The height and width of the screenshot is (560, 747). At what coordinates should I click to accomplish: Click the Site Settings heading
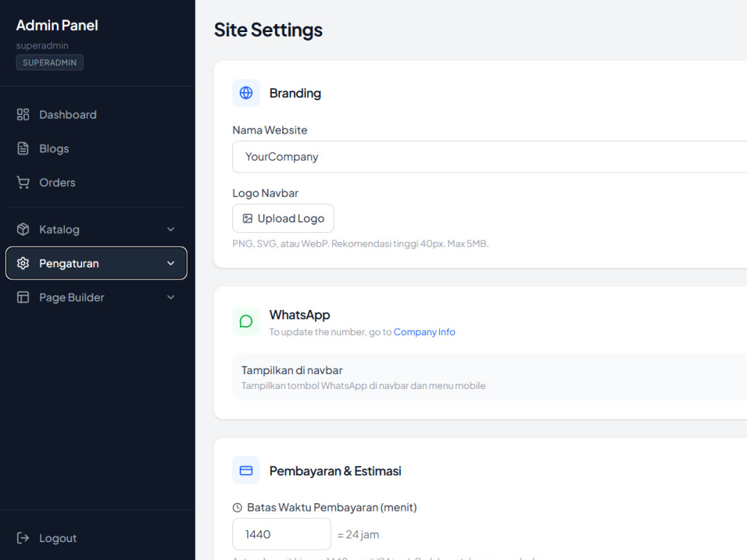click(268, 30)
